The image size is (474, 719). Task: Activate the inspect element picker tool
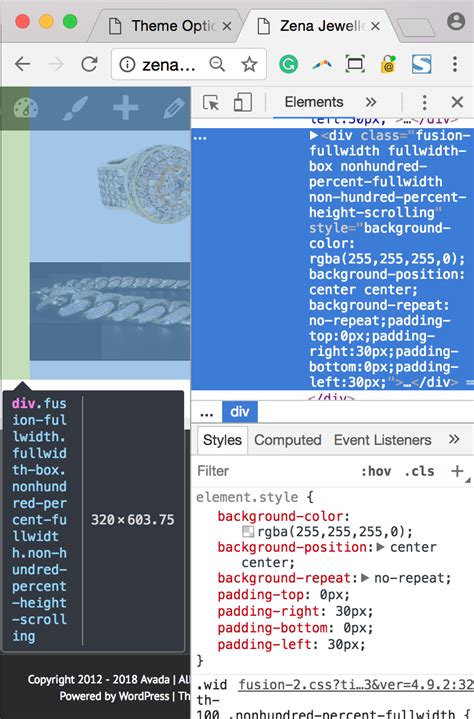[x=211, y=102]
